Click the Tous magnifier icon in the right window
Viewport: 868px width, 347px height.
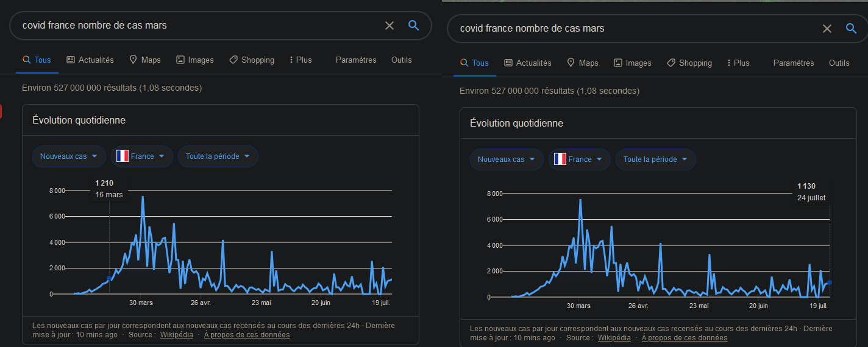tap(464, 63)
